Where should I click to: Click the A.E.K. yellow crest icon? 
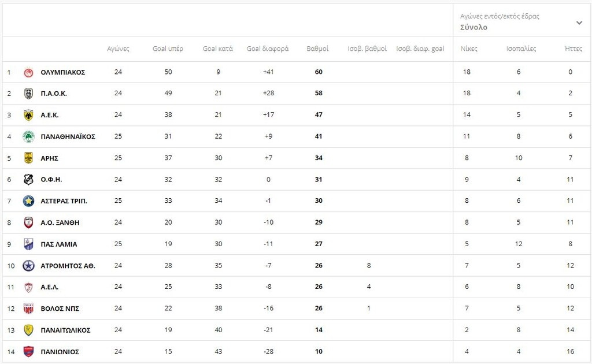tap(28, 115)
